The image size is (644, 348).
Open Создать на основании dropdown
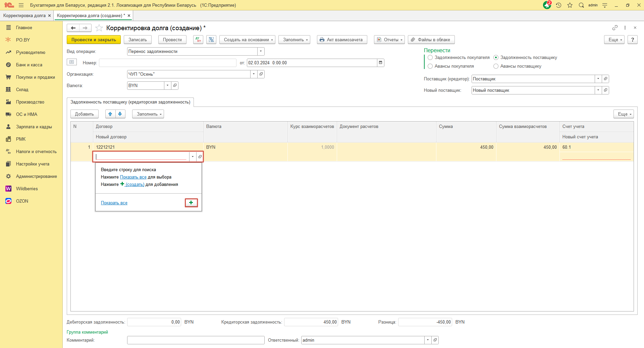pyautogui.click(x=248, y=40)
